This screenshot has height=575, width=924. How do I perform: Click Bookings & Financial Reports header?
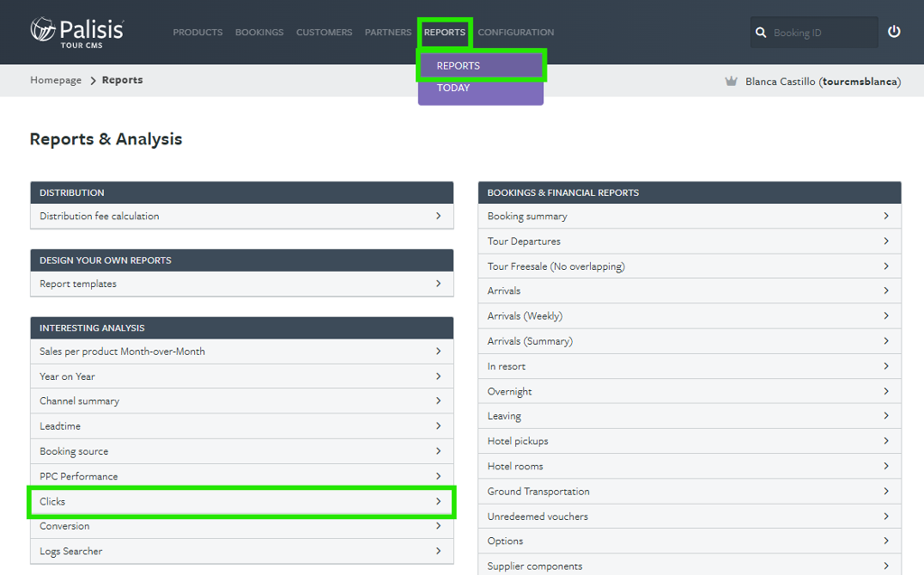pos(689,193)
